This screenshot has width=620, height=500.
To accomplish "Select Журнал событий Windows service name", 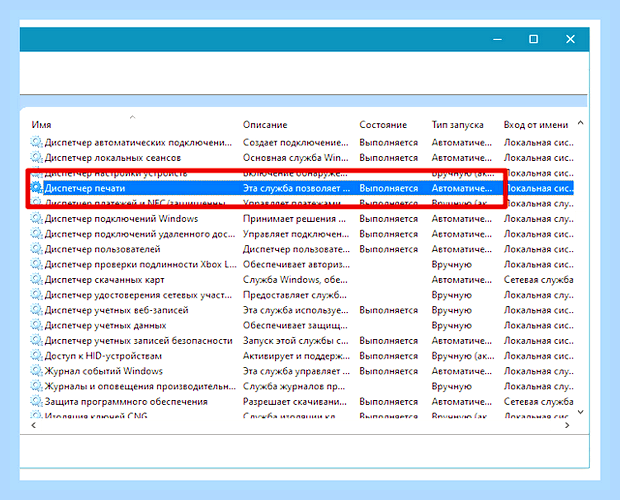I will pos(104,371).
